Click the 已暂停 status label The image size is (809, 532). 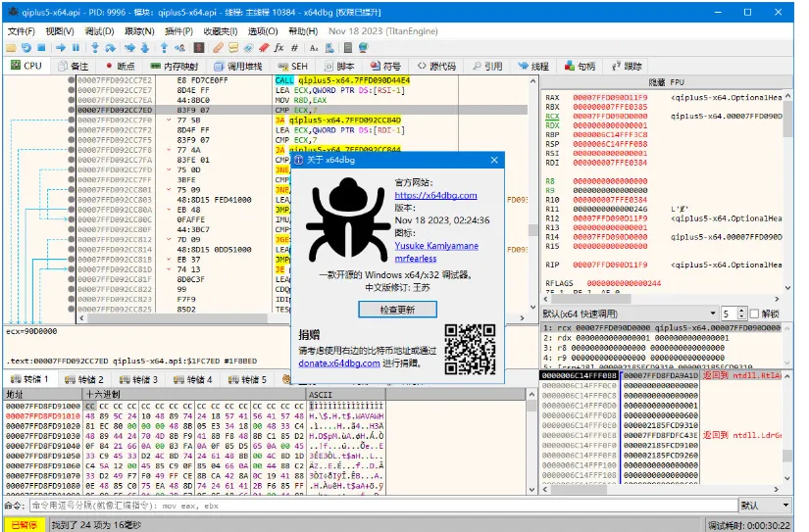(x=25, y=525)
